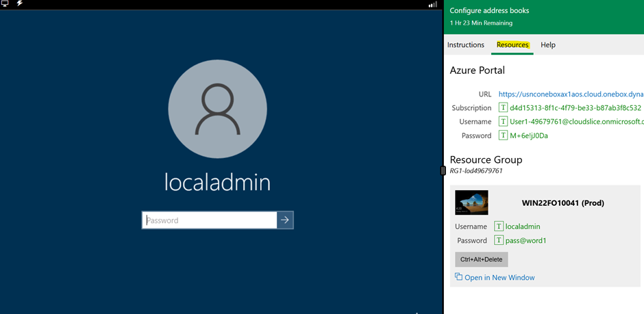Click the type-text icon beside localadmin username

[x=499, y=226]
